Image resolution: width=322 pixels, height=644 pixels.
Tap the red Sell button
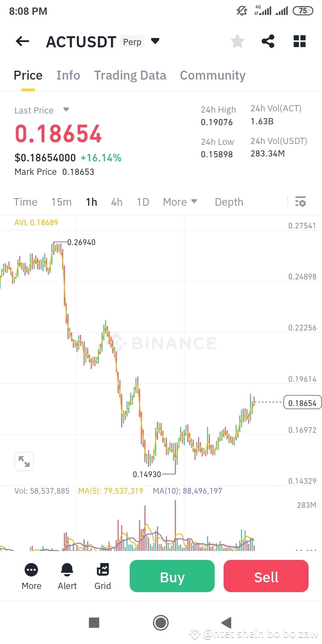(x=266, y=576)
